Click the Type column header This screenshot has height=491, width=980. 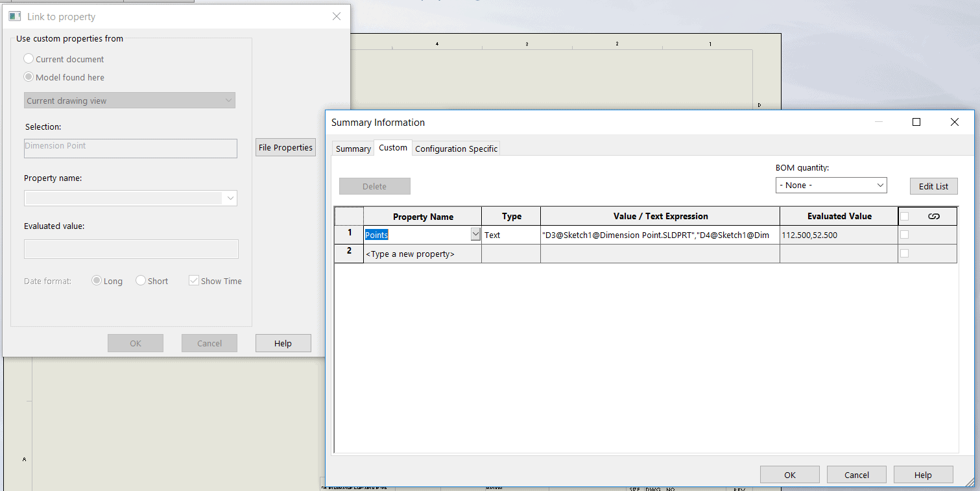click(x=511, y=217)
